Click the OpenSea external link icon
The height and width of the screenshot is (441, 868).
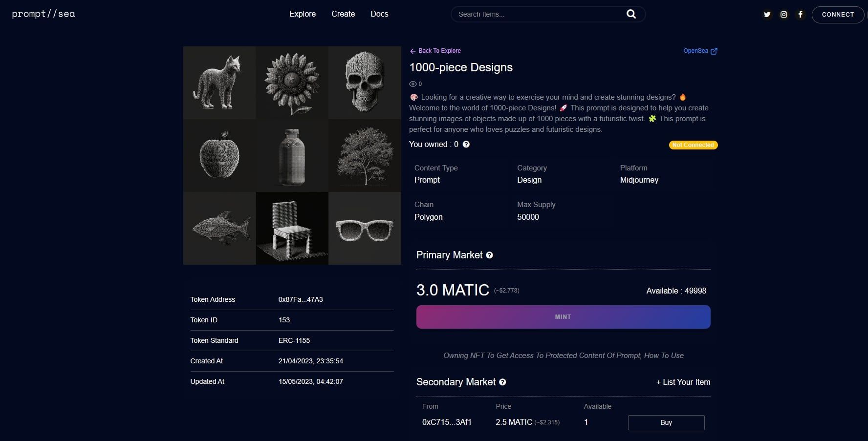point(714,51)
